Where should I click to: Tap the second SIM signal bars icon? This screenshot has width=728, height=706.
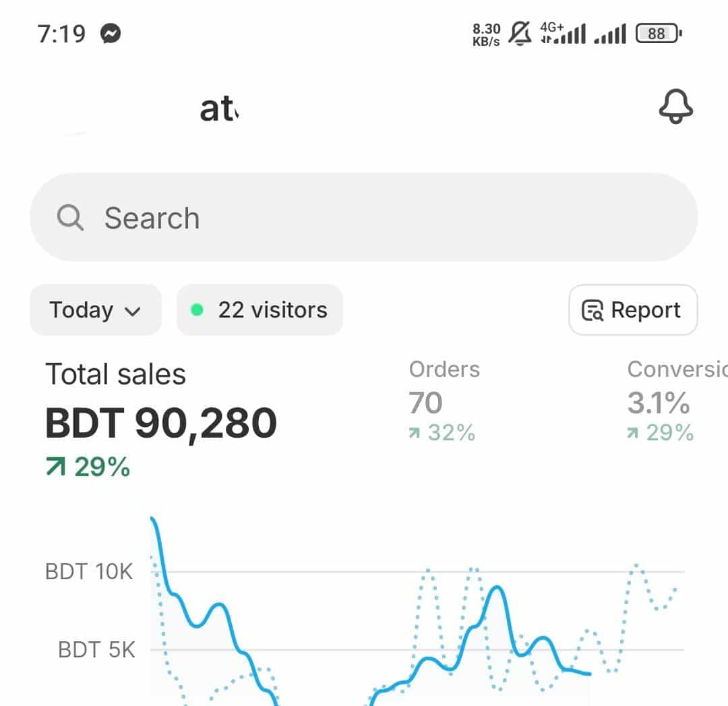pyautogui.click(x=610, y=34)
